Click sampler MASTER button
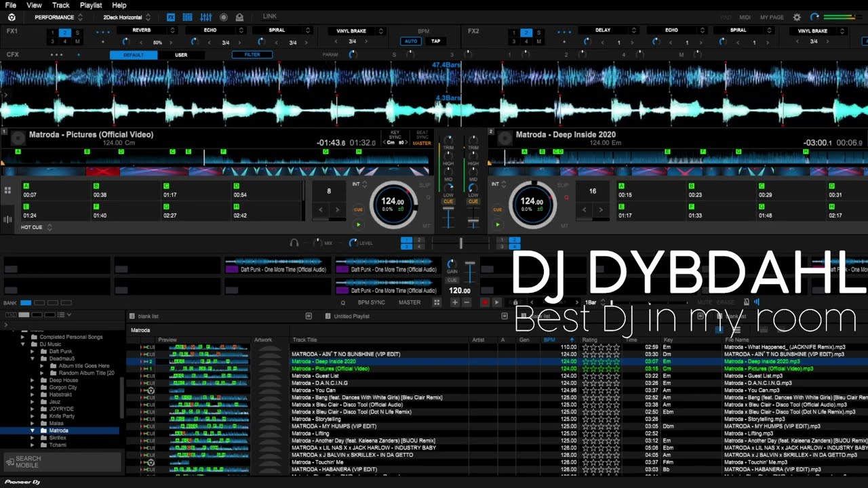Screen dimensions: 868x488 (x=410, y=302)
